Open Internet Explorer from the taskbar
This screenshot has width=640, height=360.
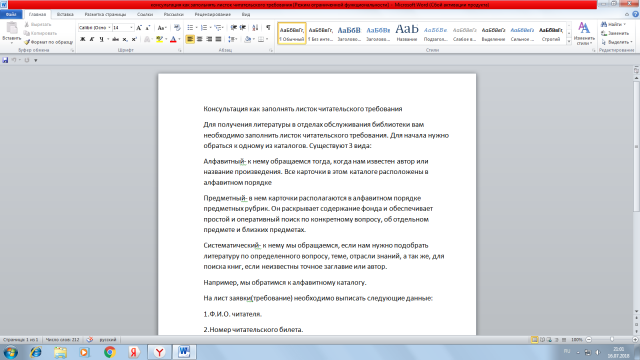click(36, 352)
